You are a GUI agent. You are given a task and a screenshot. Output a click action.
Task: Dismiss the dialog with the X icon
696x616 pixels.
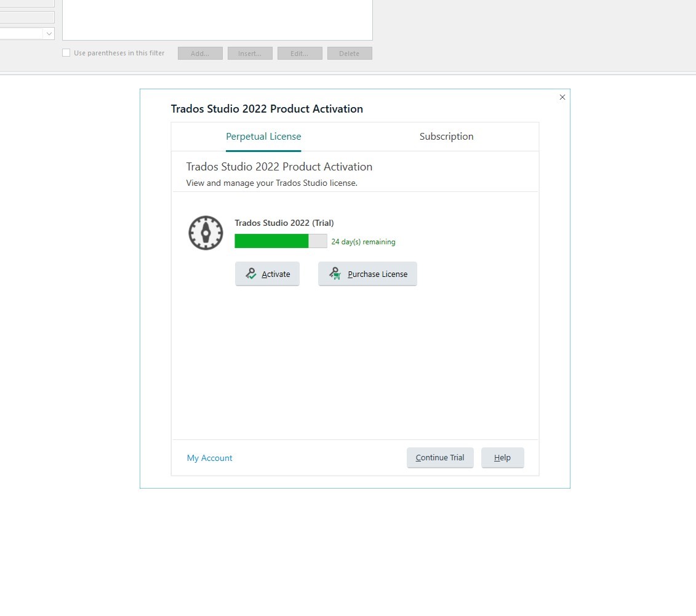pyautogui.click(x=562, y=97)
